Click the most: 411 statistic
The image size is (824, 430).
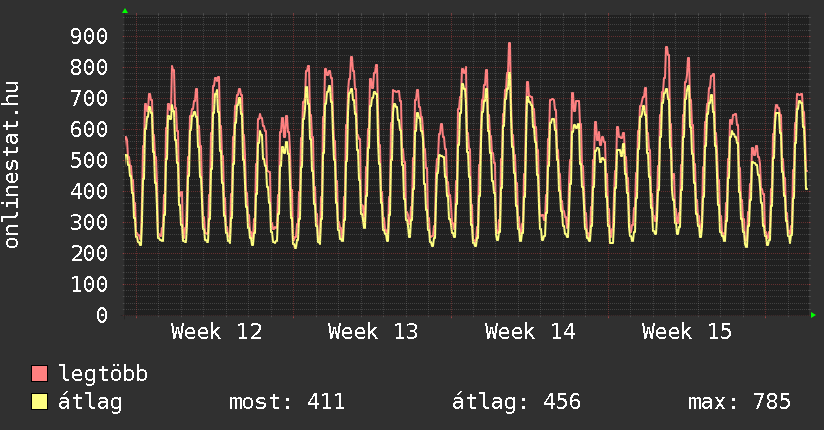(x=287, y=402)
